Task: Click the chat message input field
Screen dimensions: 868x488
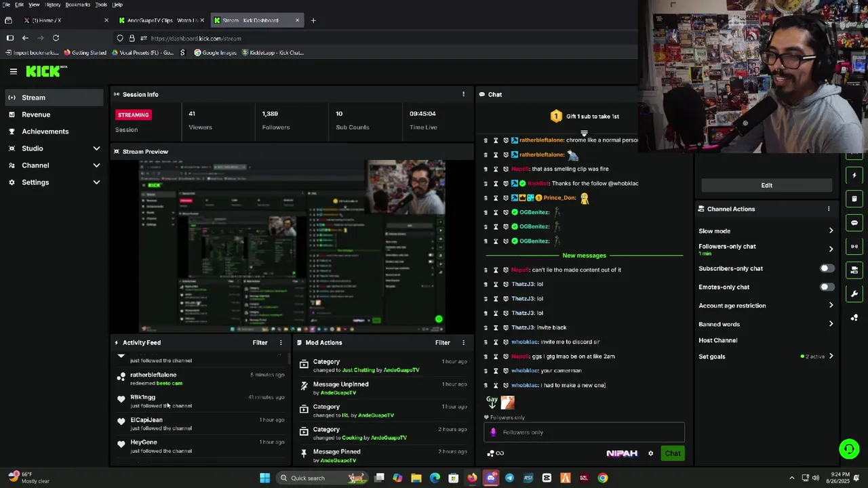Action: pyautogui.click(x=584, y=432)
